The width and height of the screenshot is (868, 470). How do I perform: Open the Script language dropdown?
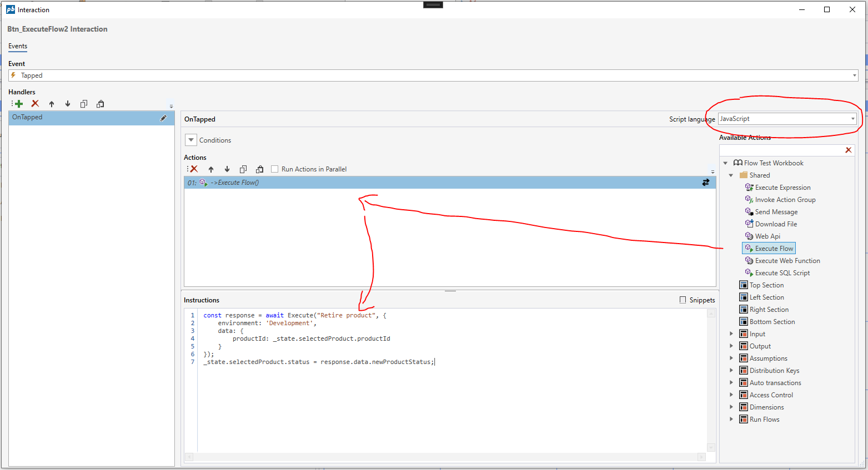pos(852,119)
